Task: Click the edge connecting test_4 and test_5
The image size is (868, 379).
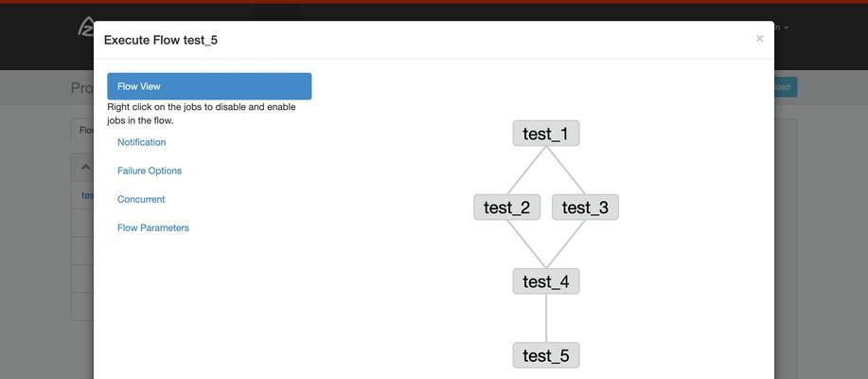Action: (546, 318)
